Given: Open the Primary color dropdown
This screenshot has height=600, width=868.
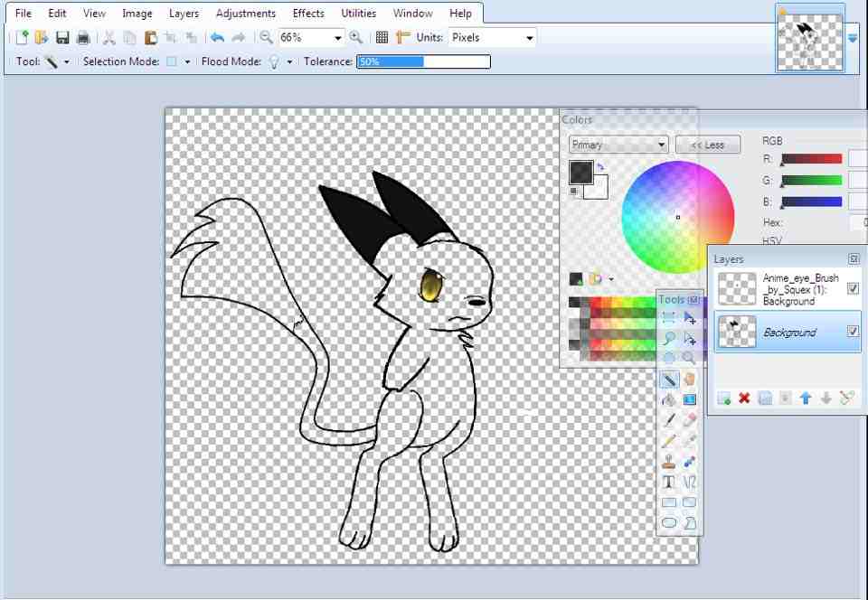Looking at the screenshot, I should click(618, 145).
